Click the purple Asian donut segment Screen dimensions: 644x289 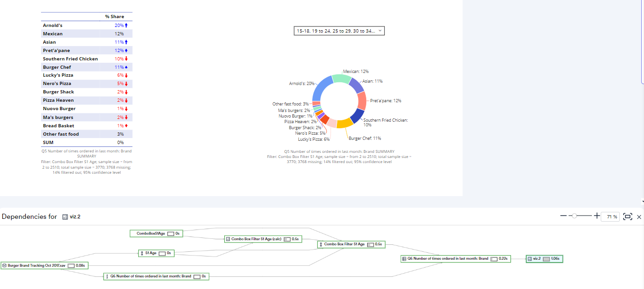[356, 85]
